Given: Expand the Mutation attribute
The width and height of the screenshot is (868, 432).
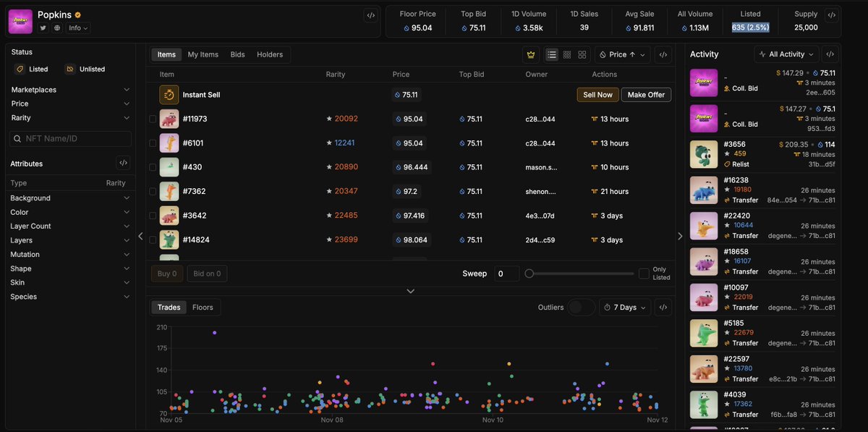Looking at the screenshot, I should coord(71,254).
